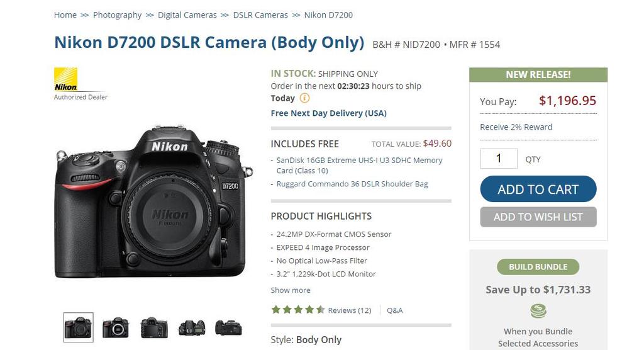Open the Q&A link
This screenshot has height=350, width=644.
click(x=395, y=310)
